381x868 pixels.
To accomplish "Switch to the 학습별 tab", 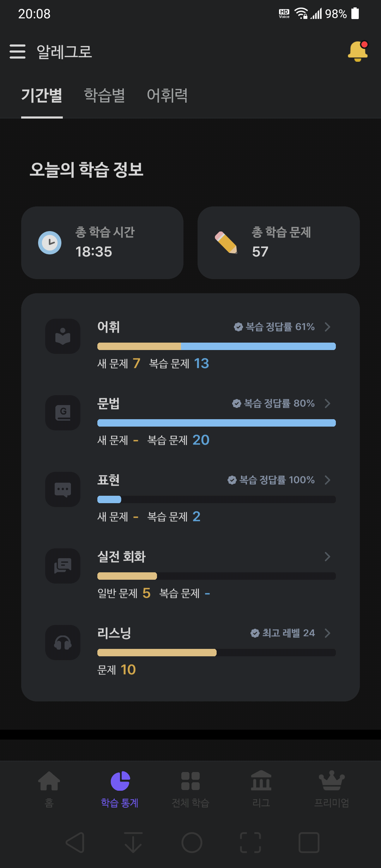I will 104,95.
